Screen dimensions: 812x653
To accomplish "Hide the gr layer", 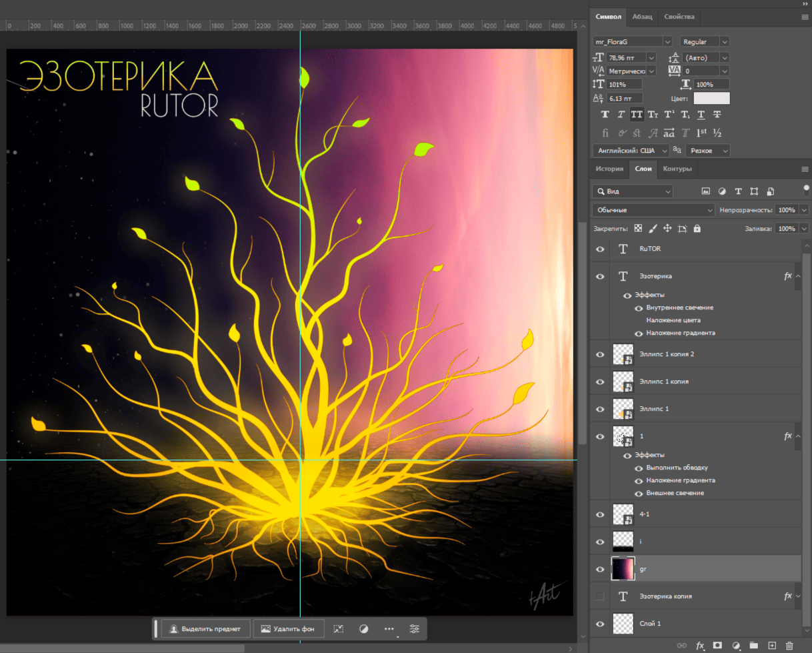I will [600, 570].
